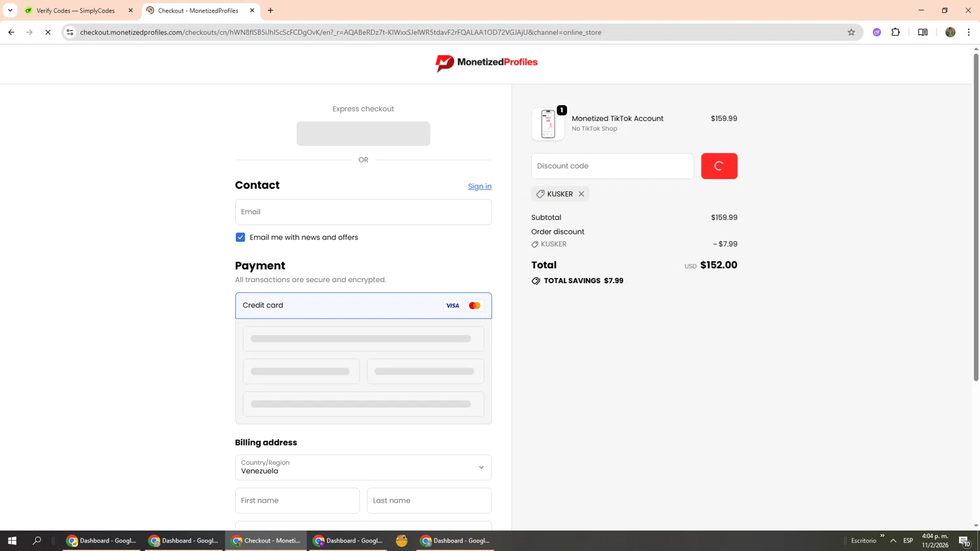Focus the Last name field

[x=429, y=501]
